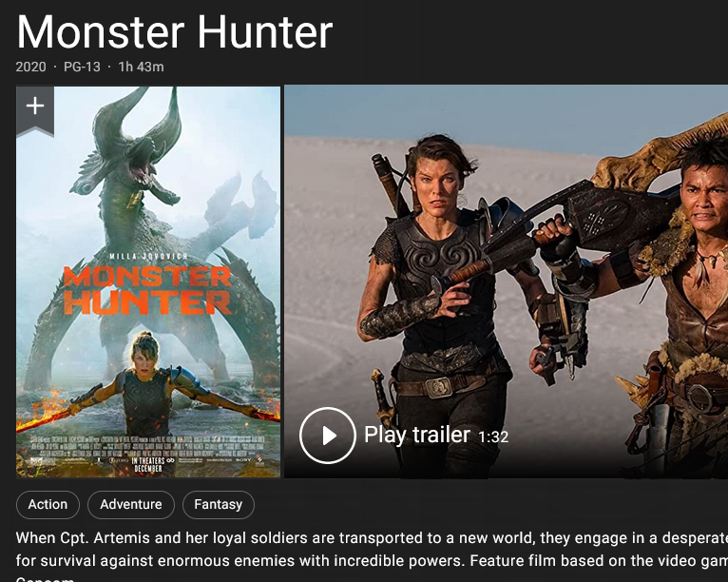Click the 'Play trailer' text label
Screen dimensions: 728x582
coord(417,435)
